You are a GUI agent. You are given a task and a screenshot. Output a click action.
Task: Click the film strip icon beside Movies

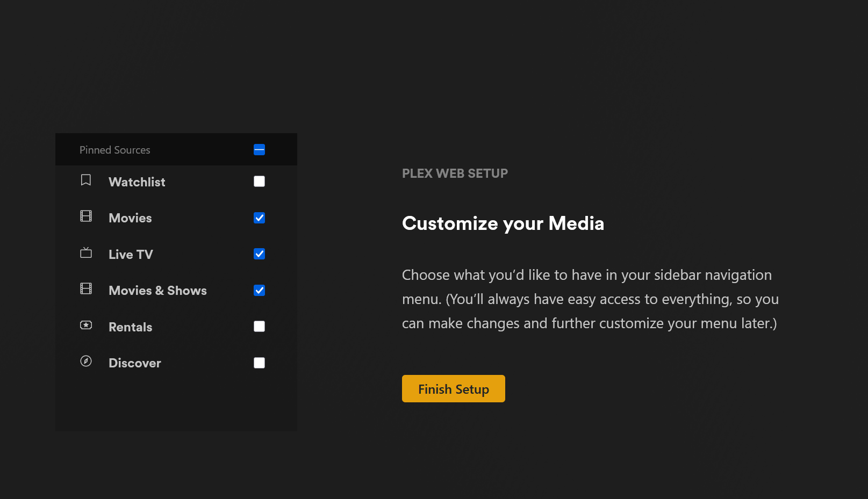point(86,216)
